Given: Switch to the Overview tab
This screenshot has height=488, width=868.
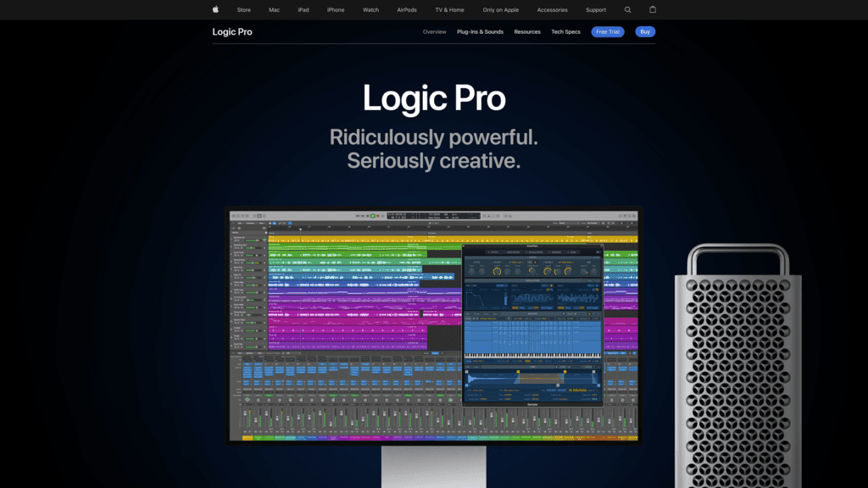Looking at the screenshot, I should click(x=435, y=32).
